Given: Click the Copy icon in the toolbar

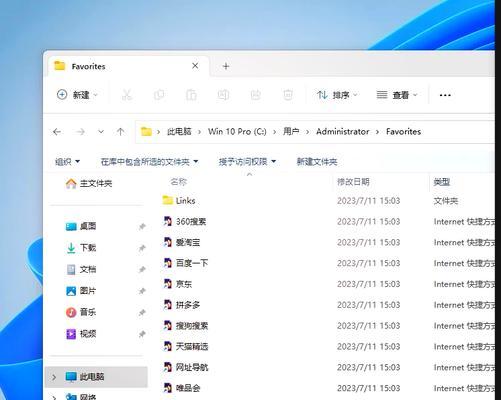Looking at the screenshot, I should pos(159,95).
